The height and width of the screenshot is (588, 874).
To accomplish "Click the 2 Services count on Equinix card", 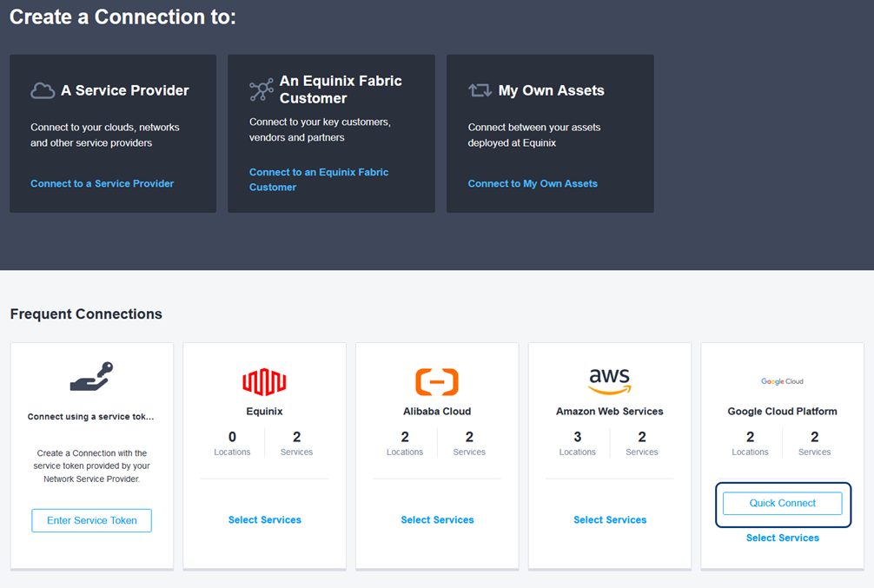I will click(296, 443).
